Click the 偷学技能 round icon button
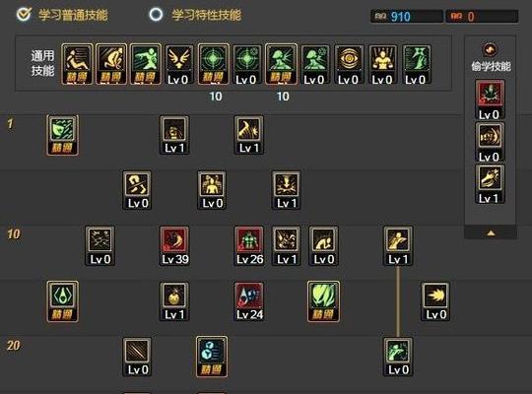Image resolution: width=532 pixels, height=394 pixels. click(x=490, y=50)
